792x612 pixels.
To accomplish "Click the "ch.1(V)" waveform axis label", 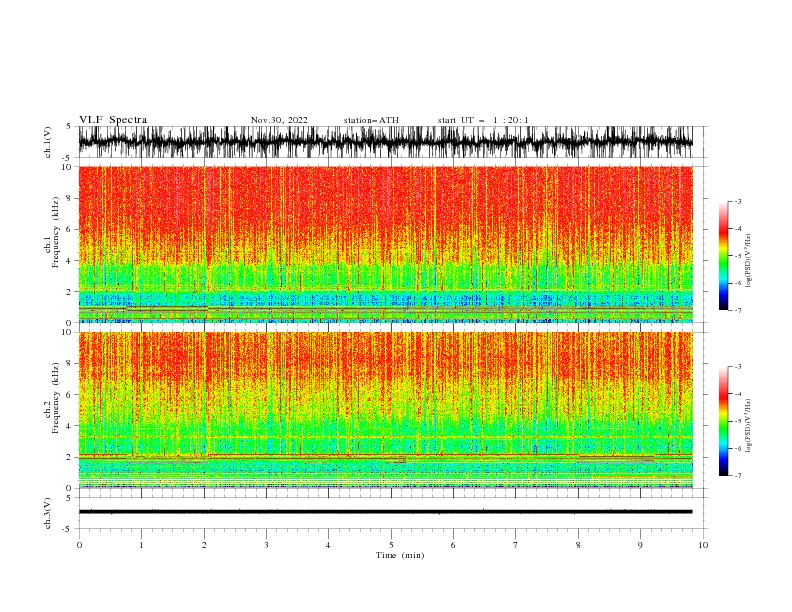I will 48,142.
